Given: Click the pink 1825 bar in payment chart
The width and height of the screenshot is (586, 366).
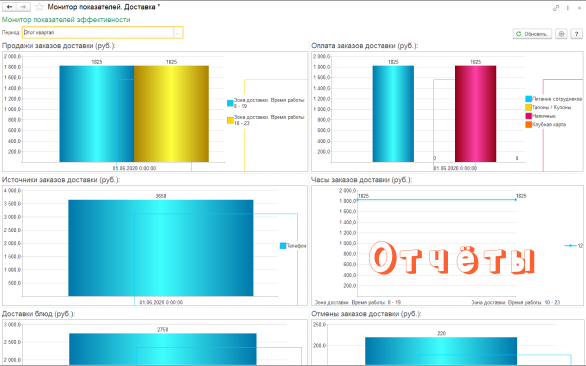Looking at the screenshot, I should [475, 114].
